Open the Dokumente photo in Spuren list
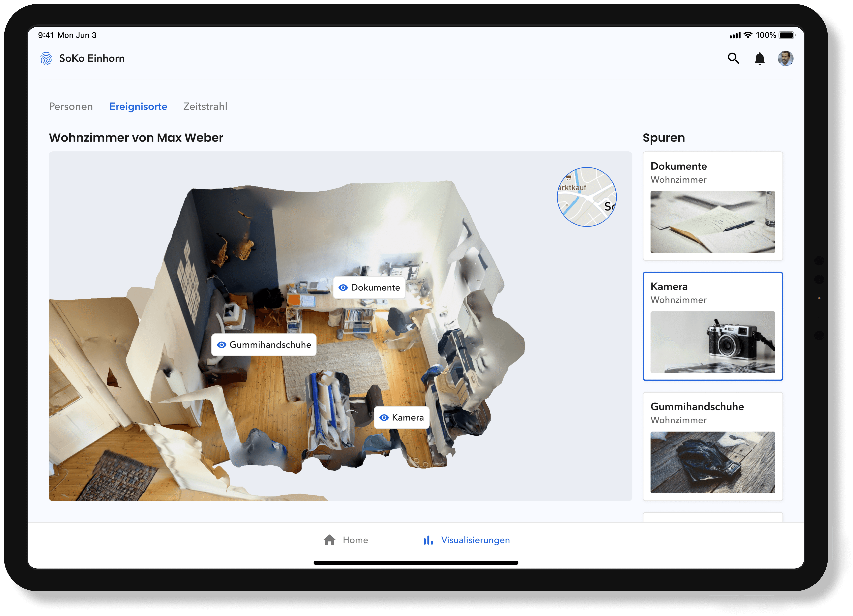Screen dimensions: 853x616 [712, 222]
